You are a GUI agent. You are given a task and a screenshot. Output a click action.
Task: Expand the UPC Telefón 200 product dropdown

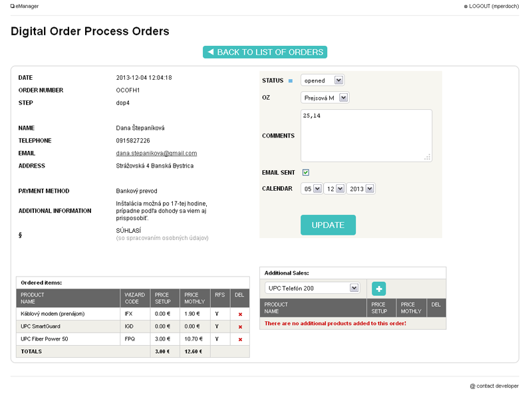pyautogui.click(x=312, y=288)
